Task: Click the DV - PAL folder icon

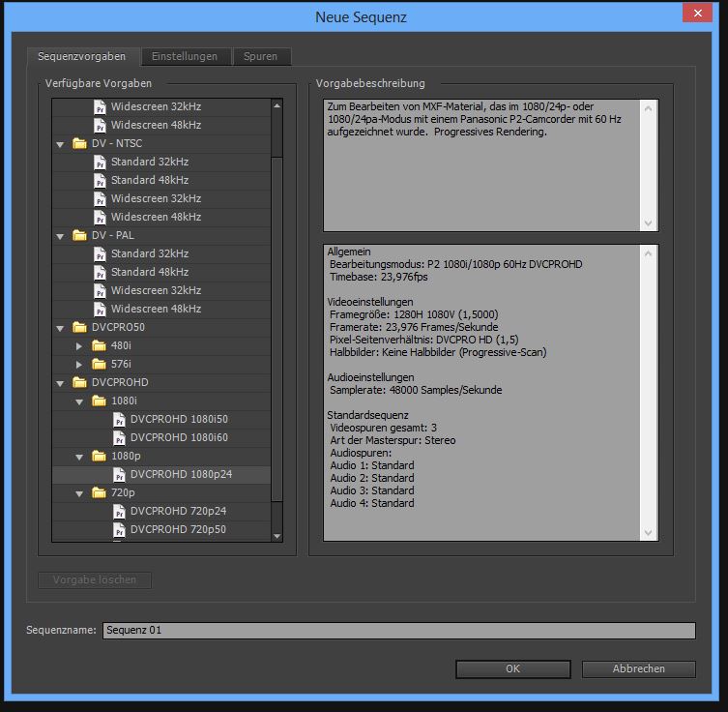Action: (x=79, y=235)
